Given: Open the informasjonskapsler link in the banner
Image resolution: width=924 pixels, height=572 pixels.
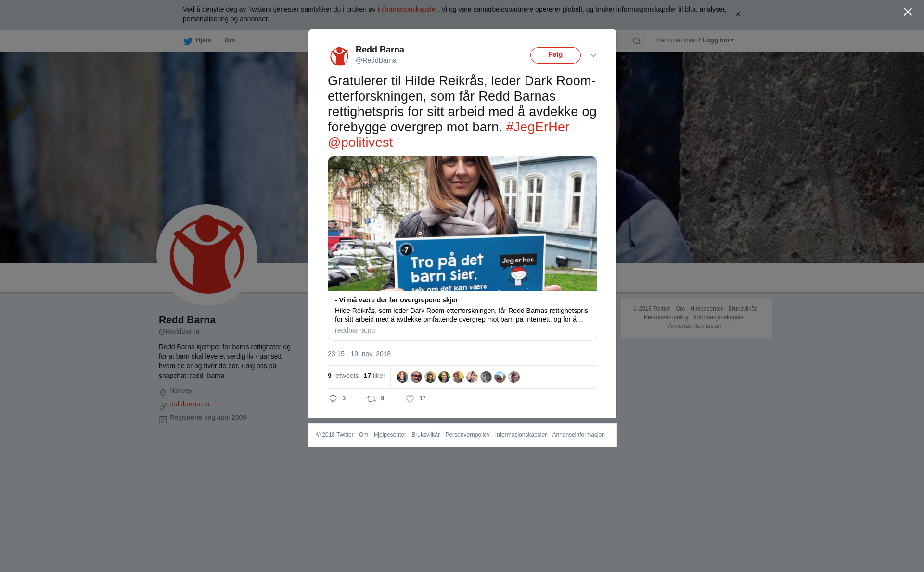Looking at the screenshot, I should 407,9.
